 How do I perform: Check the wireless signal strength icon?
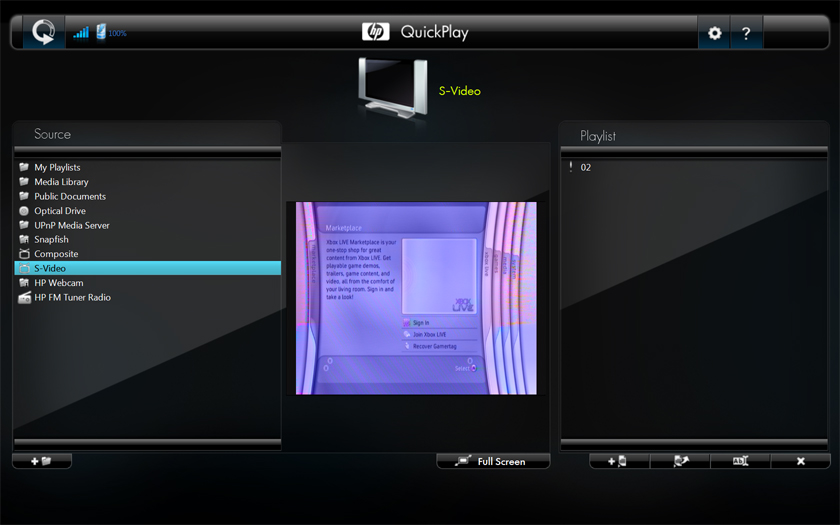81,33
